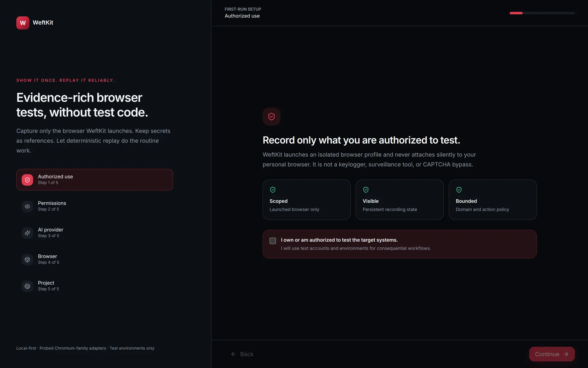Click the Bounded card title
The height and width of the screenshot is (368, 588).
point(466,201)
